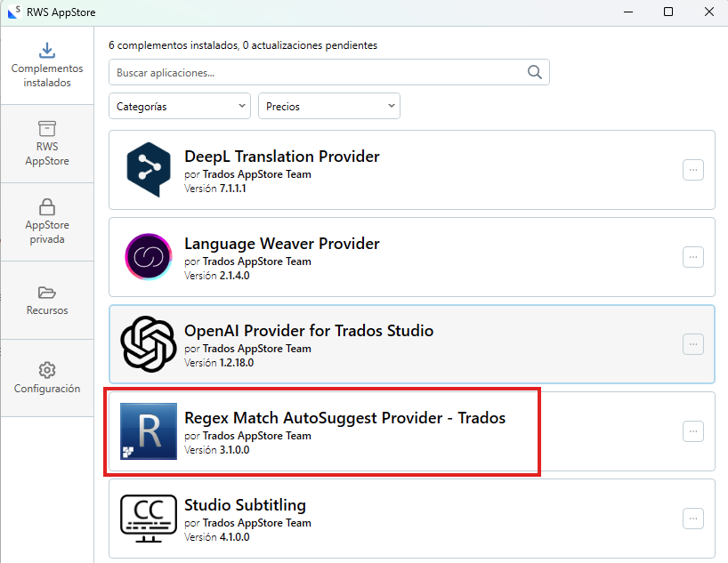Open options menu for OpenAI Provider

pos(692,344)
